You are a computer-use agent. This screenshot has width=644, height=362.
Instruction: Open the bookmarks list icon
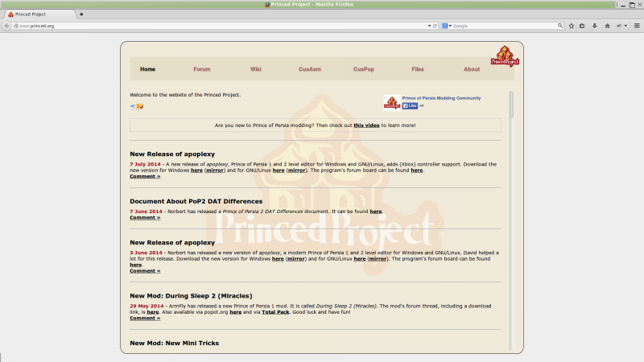coord(582,26)
